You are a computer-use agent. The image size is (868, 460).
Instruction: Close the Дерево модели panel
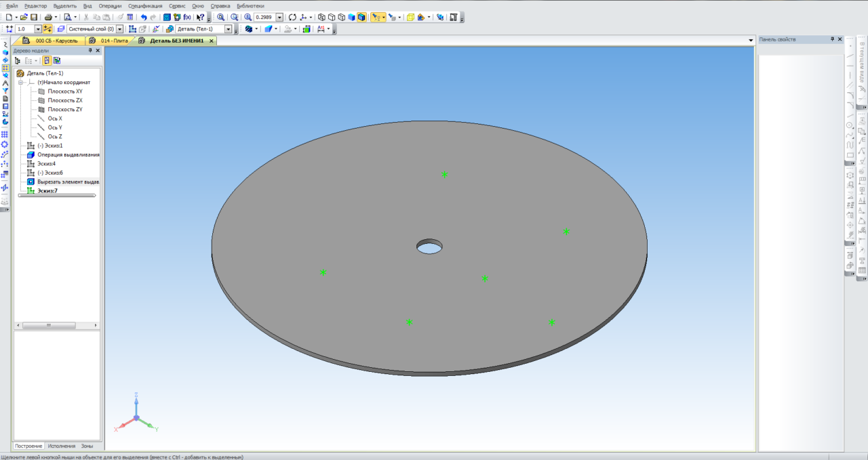97,51
